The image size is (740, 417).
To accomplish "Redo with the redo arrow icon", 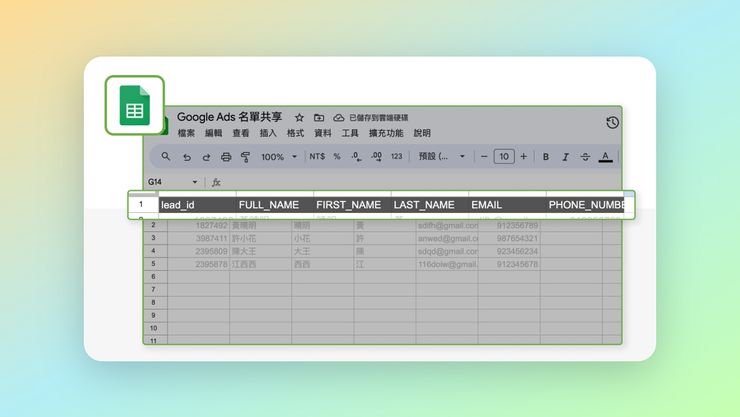I will coord(206,157).
